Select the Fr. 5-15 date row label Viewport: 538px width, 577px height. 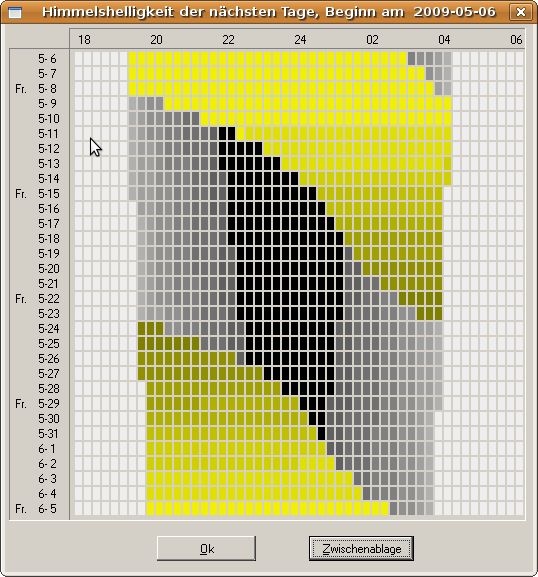click(37, 194)
